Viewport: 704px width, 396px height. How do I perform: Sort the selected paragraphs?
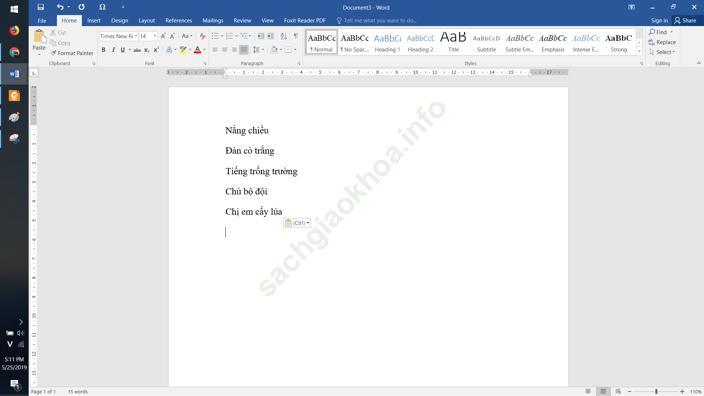(283, 36)
